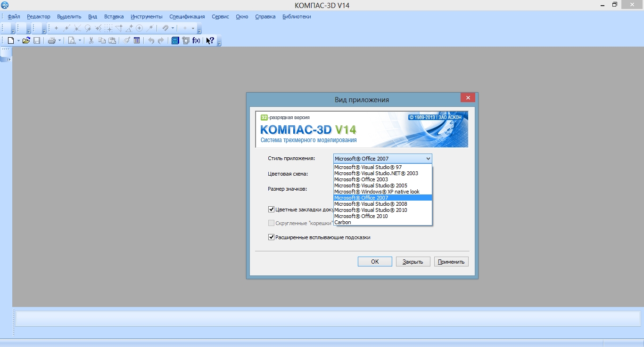Screen dimensions: 644x347
Task: Click the Open file folder icon
Action: coord(26,41)
